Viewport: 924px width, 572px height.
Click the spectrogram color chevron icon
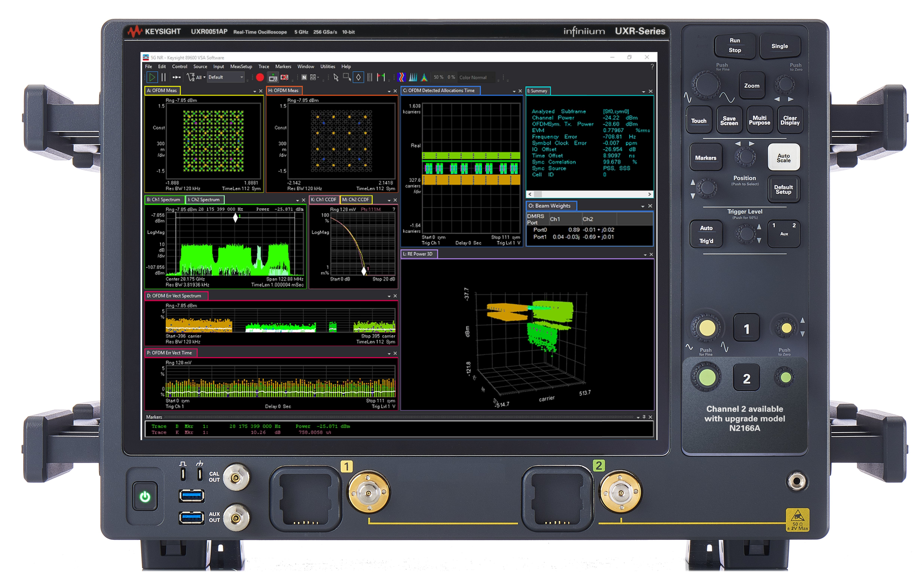(400, 77)
